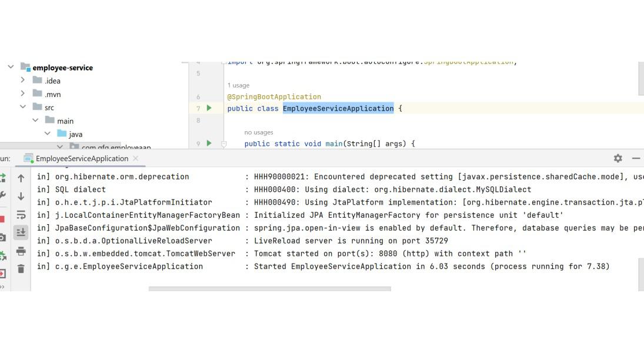Screen dimensions: 644x353
Task: Open the console settings gear menu
Action: click(618, 158)
